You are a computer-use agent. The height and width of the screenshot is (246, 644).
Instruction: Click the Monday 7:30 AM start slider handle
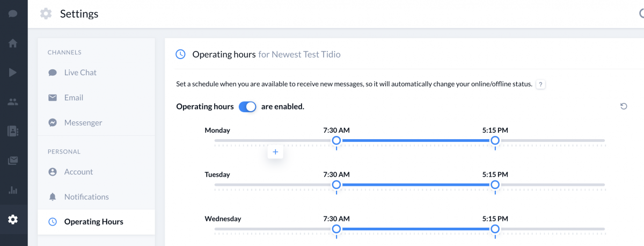(x=336, y=140)
